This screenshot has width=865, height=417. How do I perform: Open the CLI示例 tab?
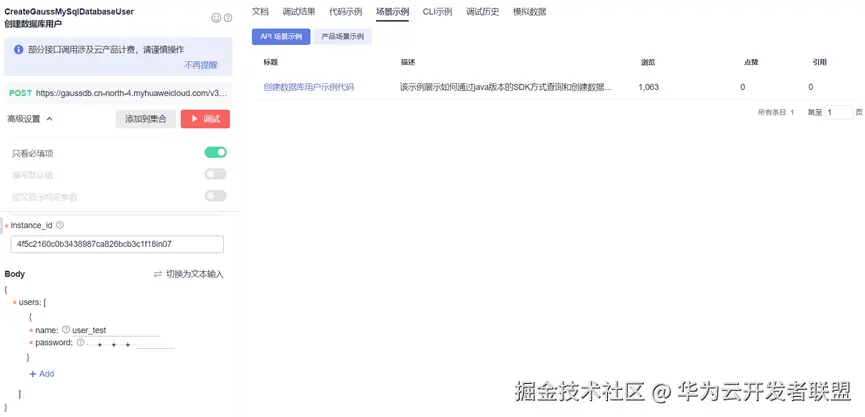point(437,12)
